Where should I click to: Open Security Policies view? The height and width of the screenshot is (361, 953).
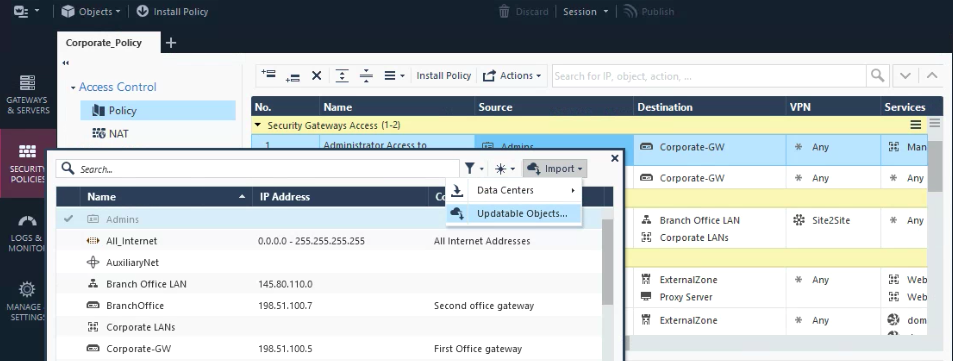click(x=28, y=163)
